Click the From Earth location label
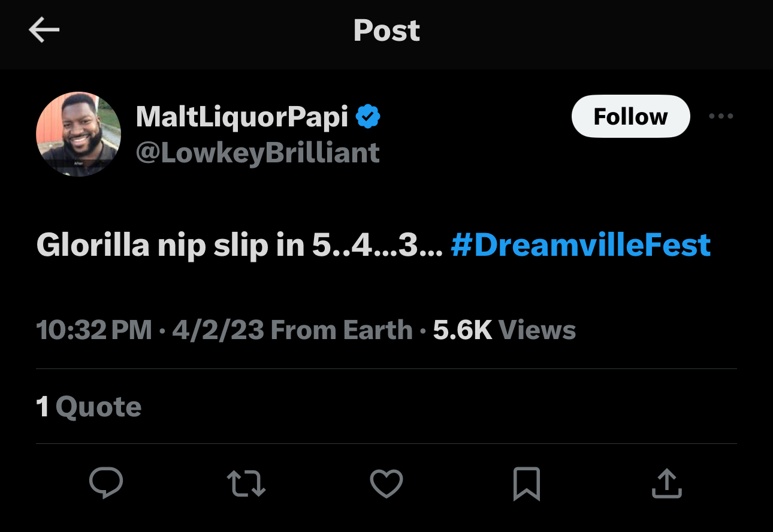Screen dimensions: 773x532 click(x=342, y=330)
